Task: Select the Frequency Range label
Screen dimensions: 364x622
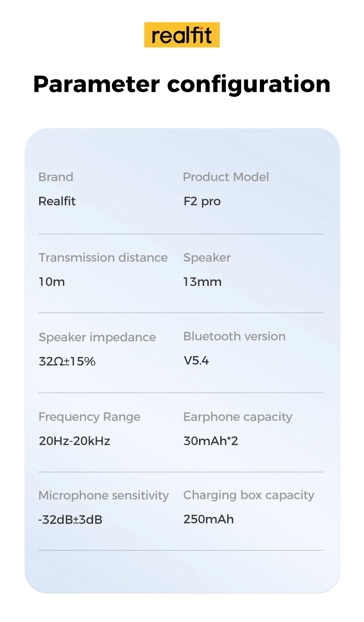Action: click(x=89, y=417)
